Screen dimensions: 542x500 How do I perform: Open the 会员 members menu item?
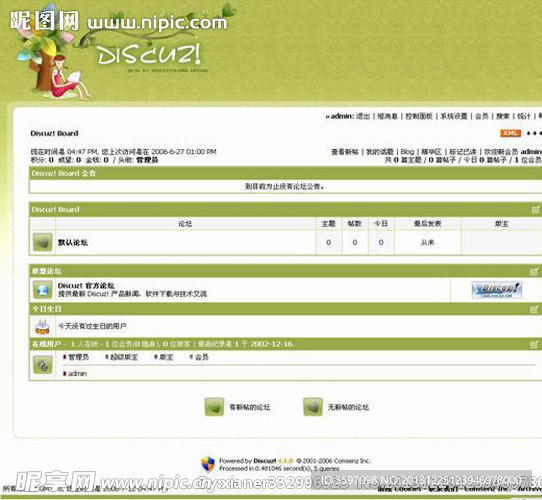coord(482,116)
